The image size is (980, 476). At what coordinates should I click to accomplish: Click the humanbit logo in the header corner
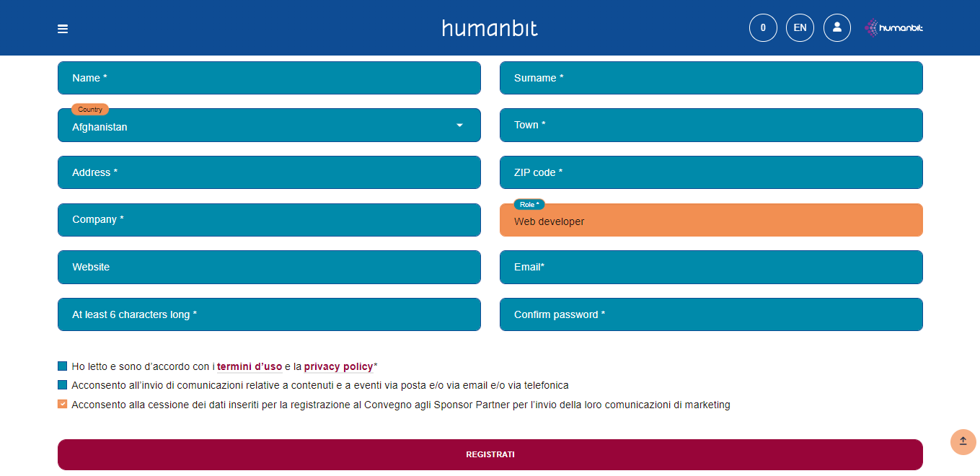(893, 27)
